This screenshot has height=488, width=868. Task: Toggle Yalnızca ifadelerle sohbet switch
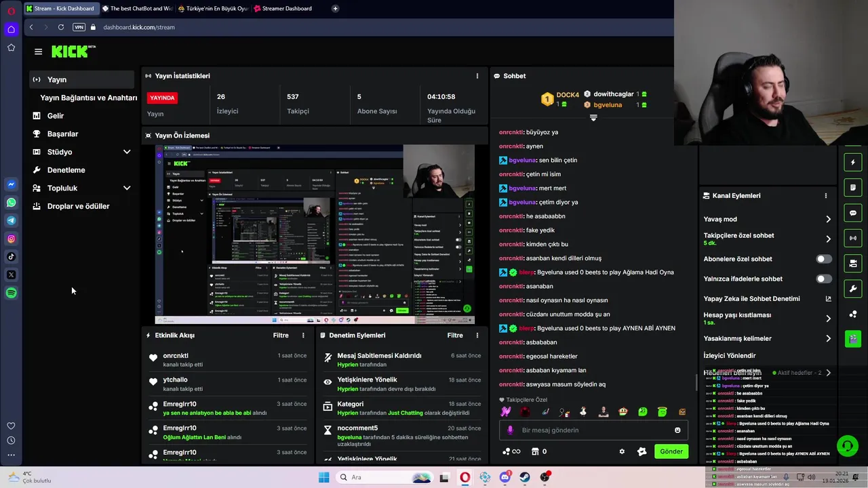click(x=824, y=279)
